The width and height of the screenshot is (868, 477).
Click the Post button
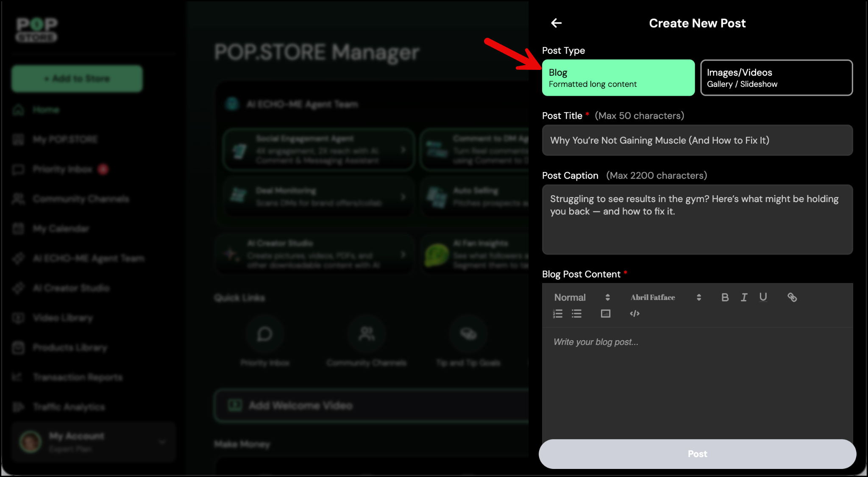[x=697, y=454]
